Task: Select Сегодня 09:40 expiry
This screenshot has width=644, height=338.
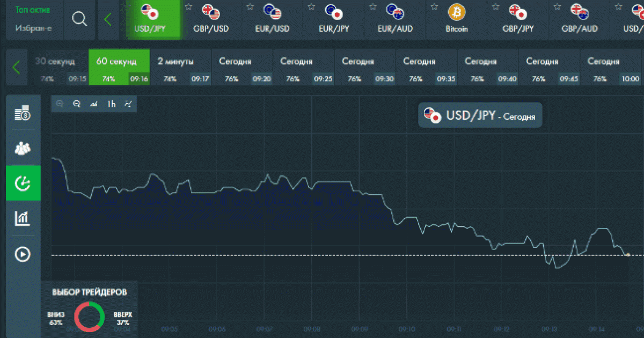Action: [x=487, y=68]
